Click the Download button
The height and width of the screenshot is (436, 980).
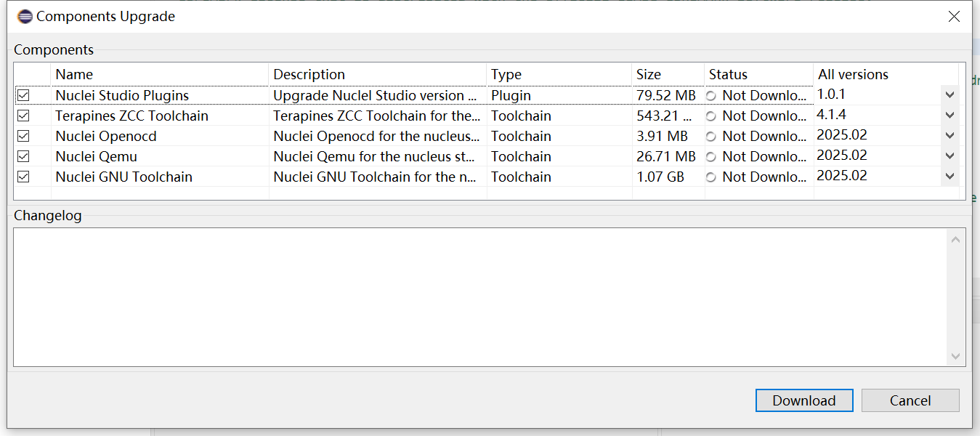tap(803, 400)
